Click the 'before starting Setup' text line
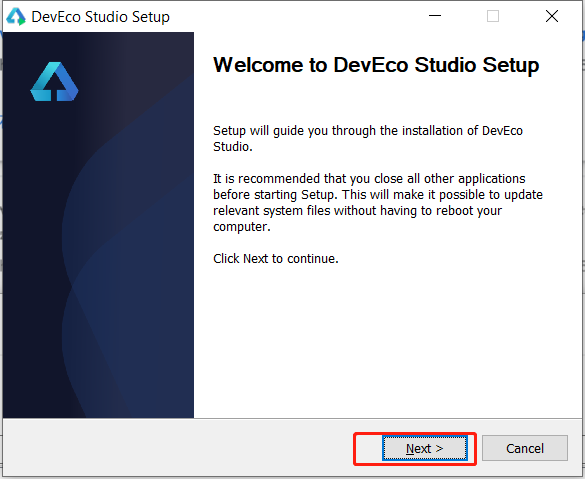 pyautogui.click(x=378, y=194)
